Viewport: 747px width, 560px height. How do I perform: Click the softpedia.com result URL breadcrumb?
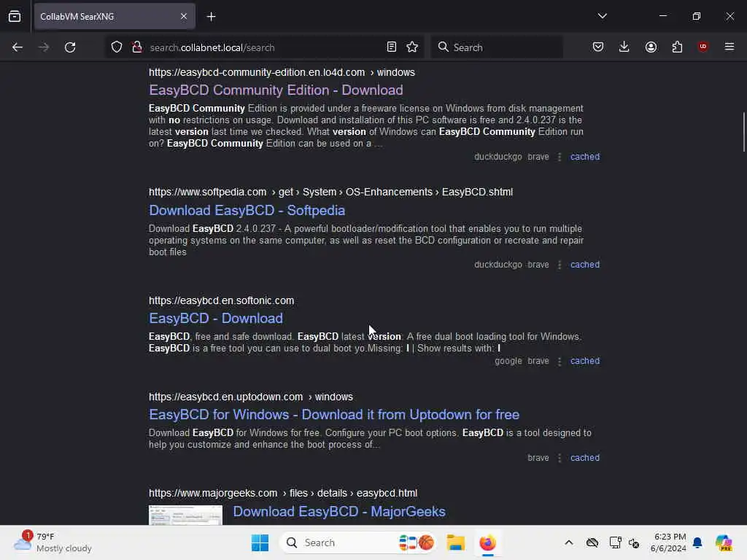[x=330, y=192]
